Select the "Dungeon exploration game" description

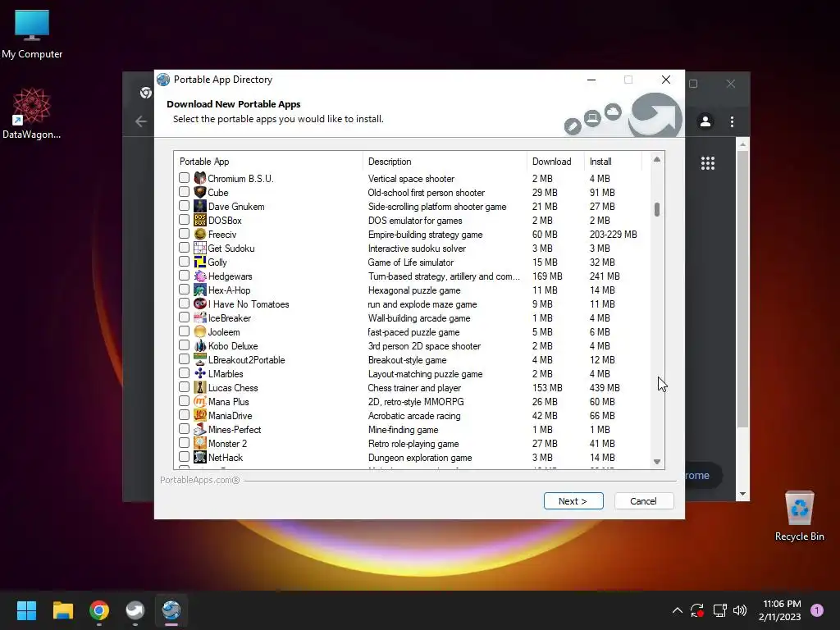click(x=420, y=458)
